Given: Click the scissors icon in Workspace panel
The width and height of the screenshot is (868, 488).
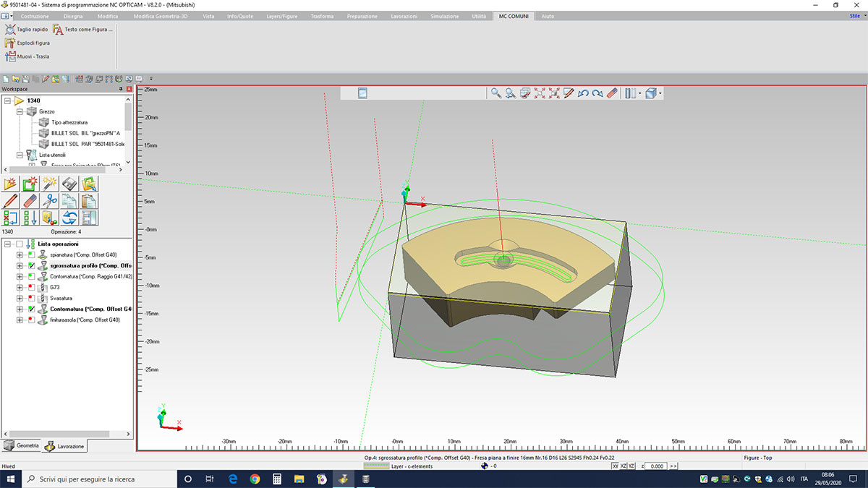Looking at the screenshot, I should click(50, 200).
